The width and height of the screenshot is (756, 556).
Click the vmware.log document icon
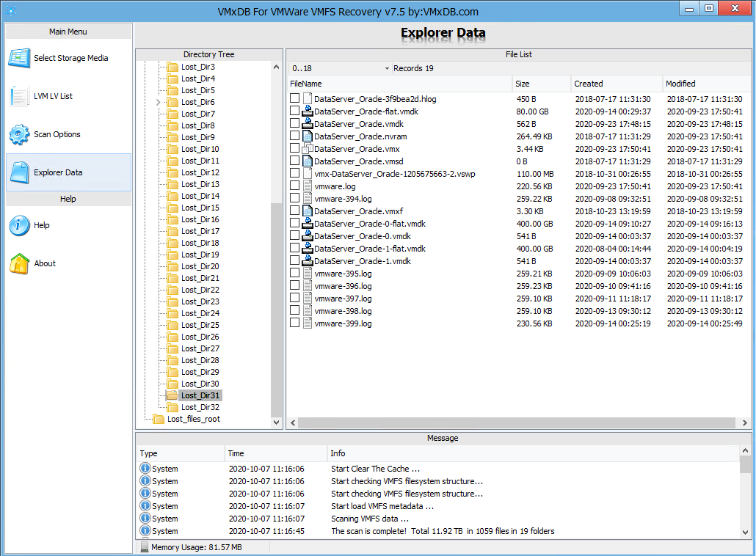307,186
